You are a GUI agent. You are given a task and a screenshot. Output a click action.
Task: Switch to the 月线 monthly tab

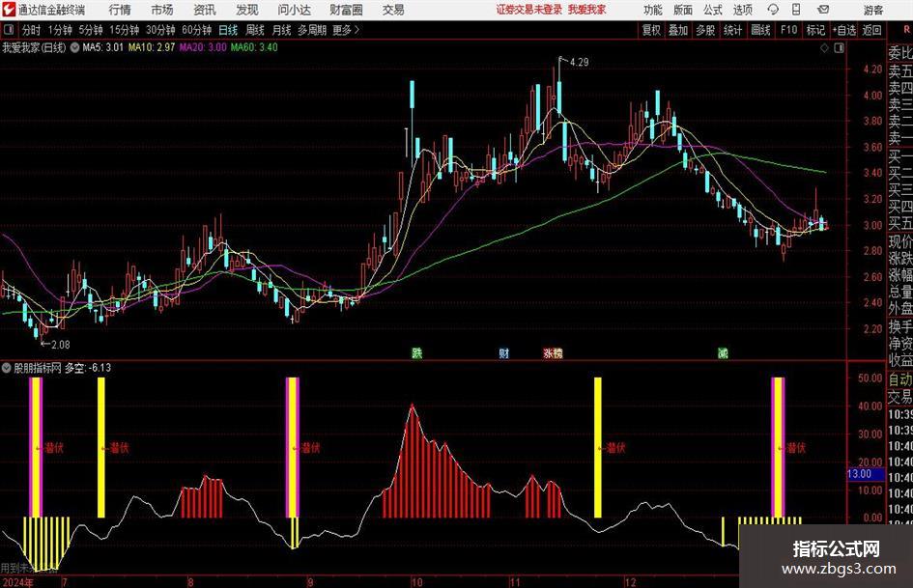pyautogui.click(x=282, y=30)
